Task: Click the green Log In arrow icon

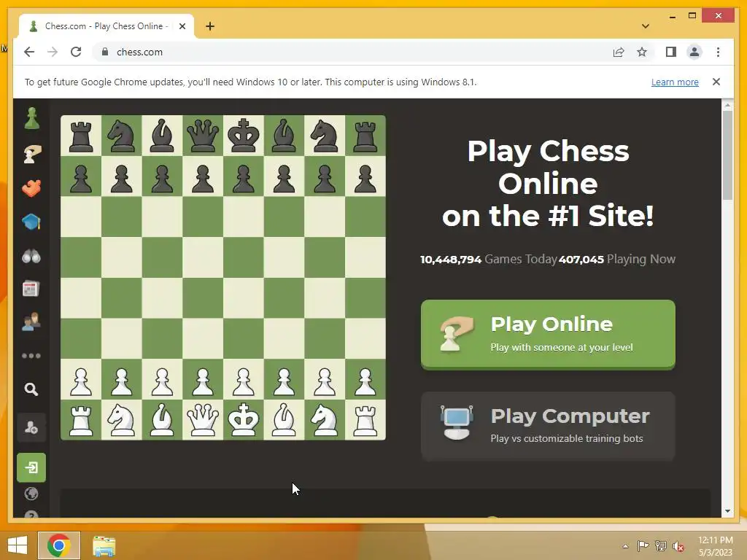Action: 31,467
